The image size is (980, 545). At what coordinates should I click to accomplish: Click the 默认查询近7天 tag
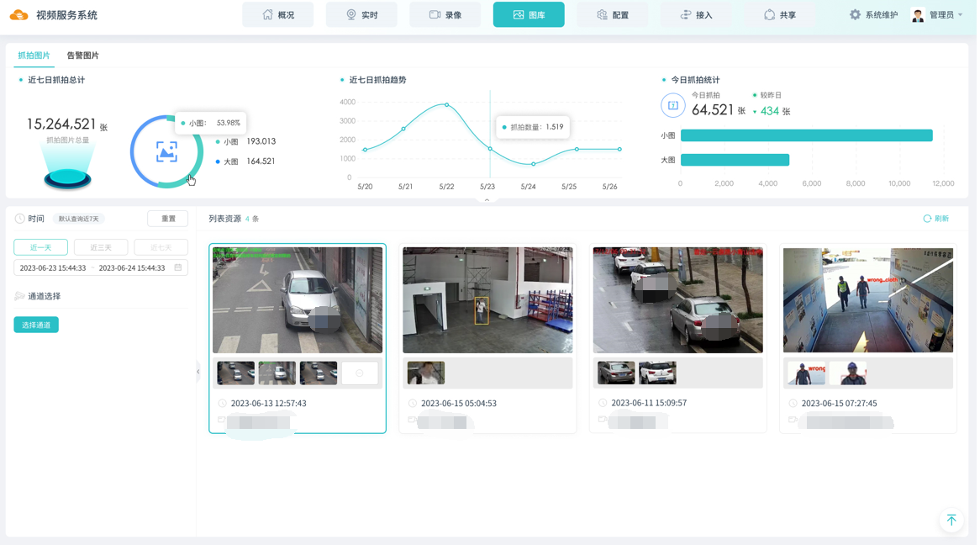[x=78, y=219]
